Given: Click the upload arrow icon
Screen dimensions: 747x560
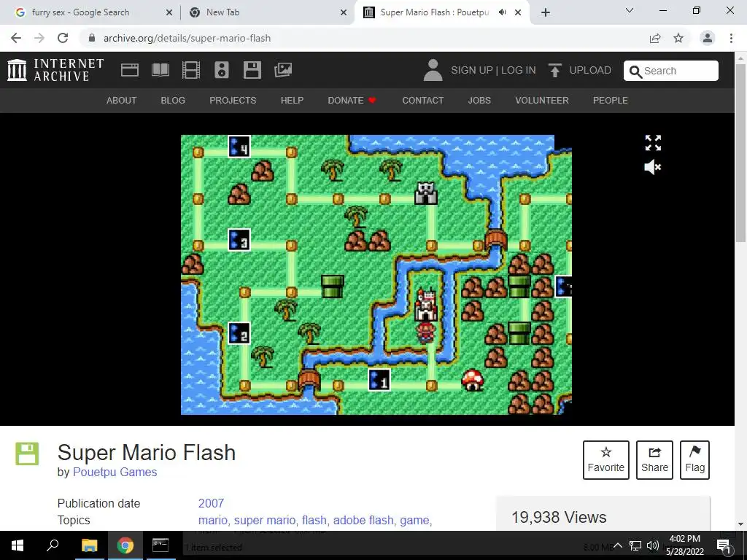Looking at the screenshot, I should click(554, 70).
